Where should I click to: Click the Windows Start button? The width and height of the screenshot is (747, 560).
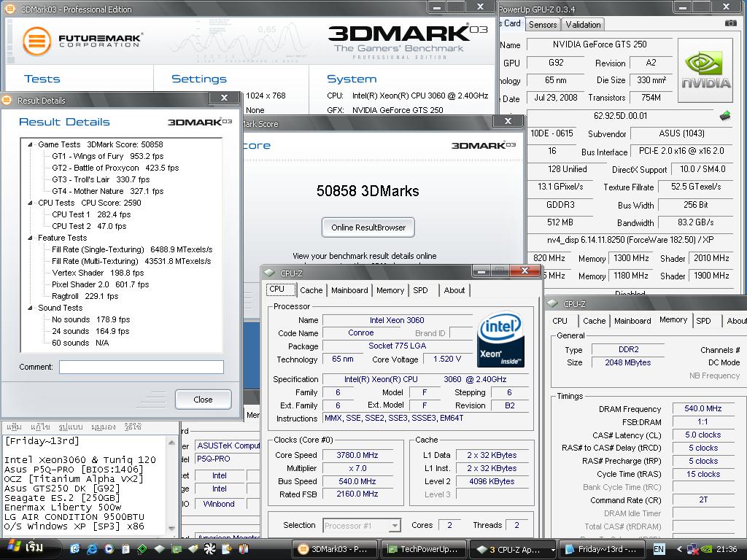point(26,548)
